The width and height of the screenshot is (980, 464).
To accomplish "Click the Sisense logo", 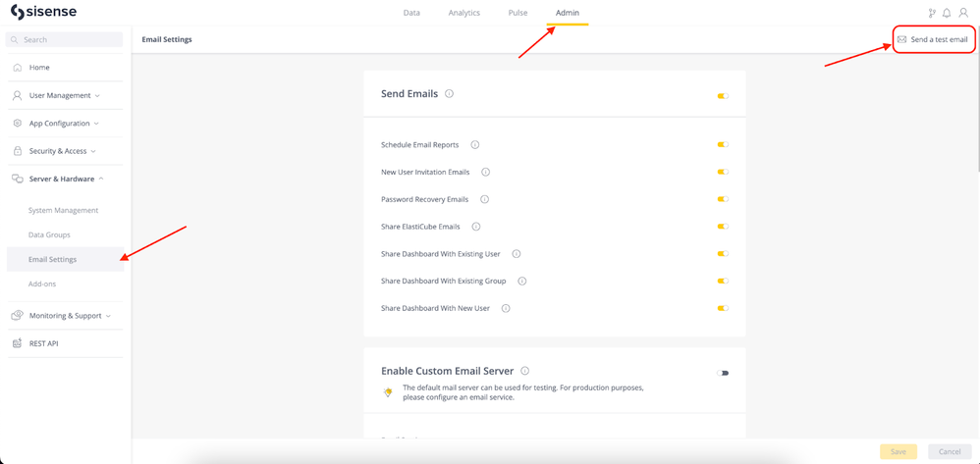I will [x=43, y=13].
